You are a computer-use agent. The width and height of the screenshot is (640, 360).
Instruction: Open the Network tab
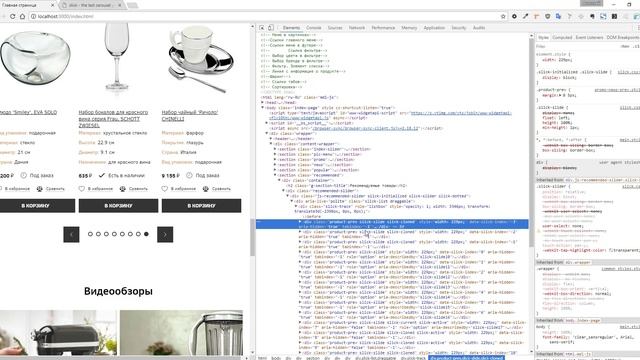click(357, 28)
